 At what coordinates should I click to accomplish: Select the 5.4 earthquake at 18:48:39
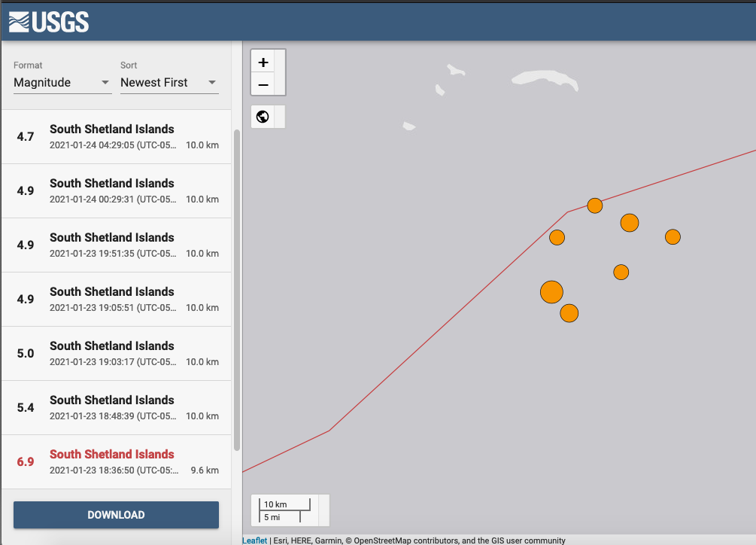click(116, 408)
